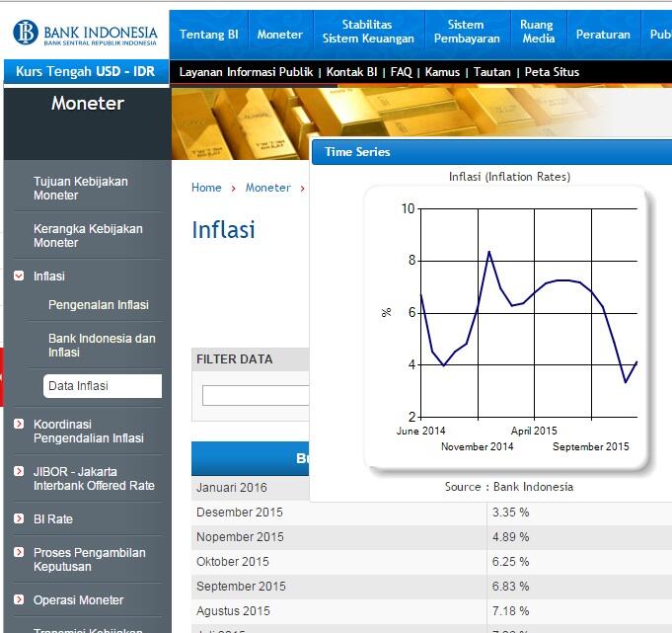Click the September 2015 table cell
Viewport: 672px width, 633px height.
click(339, 586)
